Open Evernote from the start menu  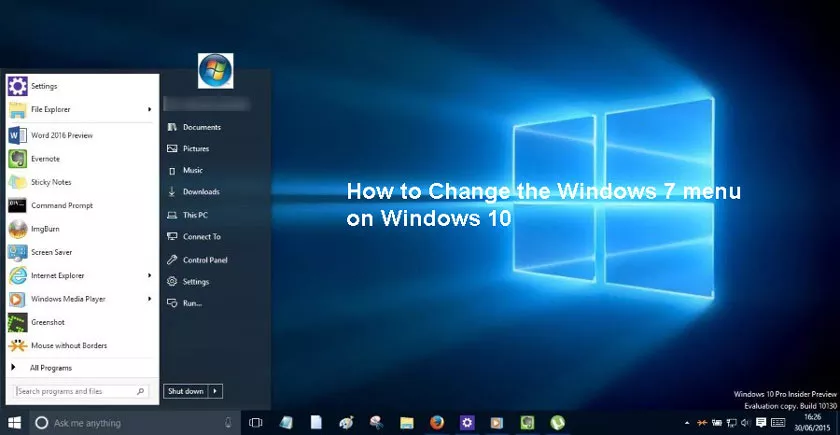[x=82, y=159]
